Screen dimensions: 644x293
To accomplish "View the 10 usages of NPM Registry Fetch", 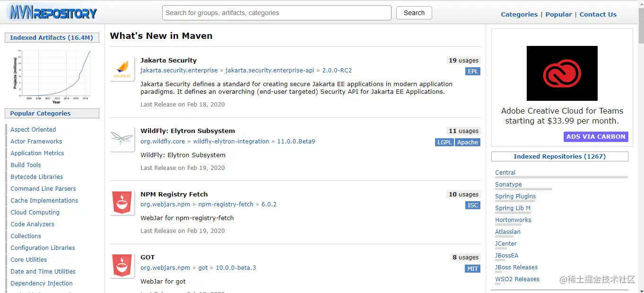I will pyautogui.click(x=463, y=194).
